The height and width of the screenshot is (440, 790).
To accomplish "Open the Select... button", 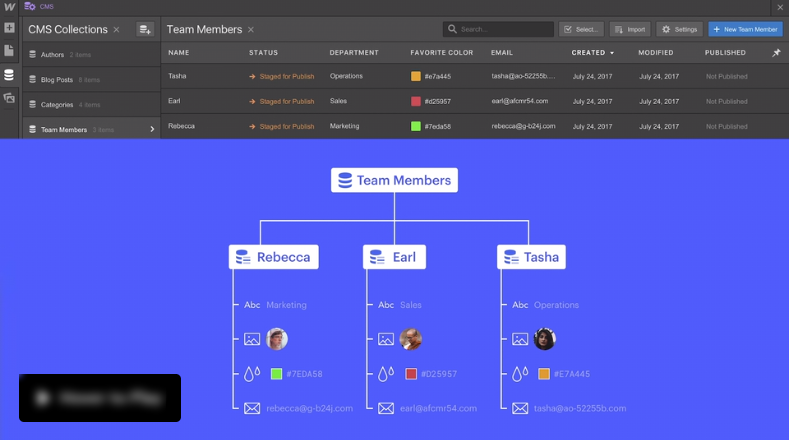I will point(581,30).
